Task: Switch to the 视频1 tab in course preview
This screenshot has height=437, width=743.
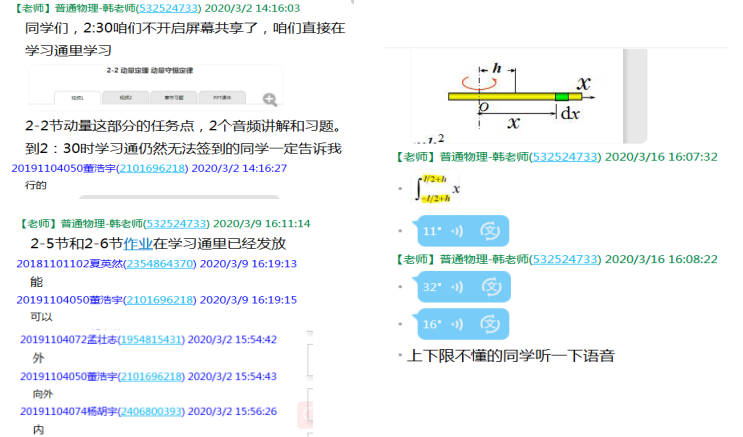Action: (76, 98)
